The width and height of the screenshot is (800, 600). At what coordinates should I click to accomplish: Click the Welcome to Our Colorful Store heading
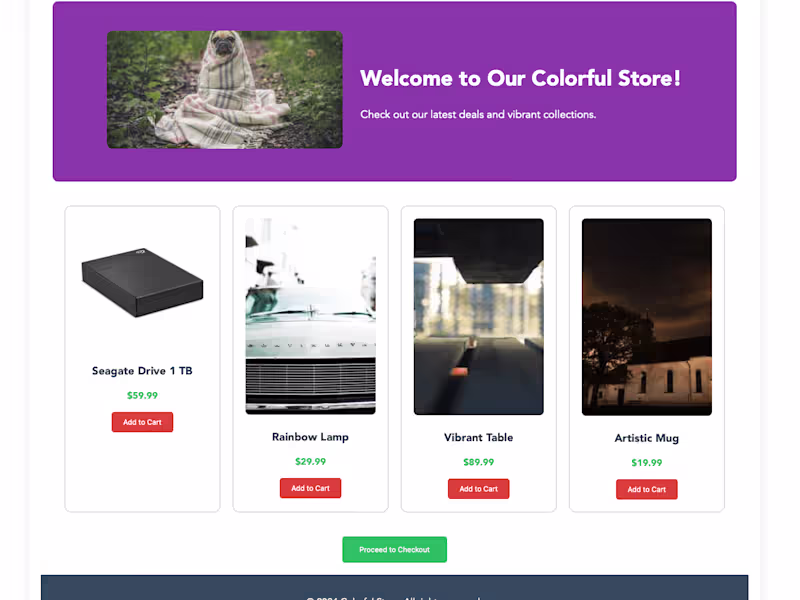tap(520, 79)
